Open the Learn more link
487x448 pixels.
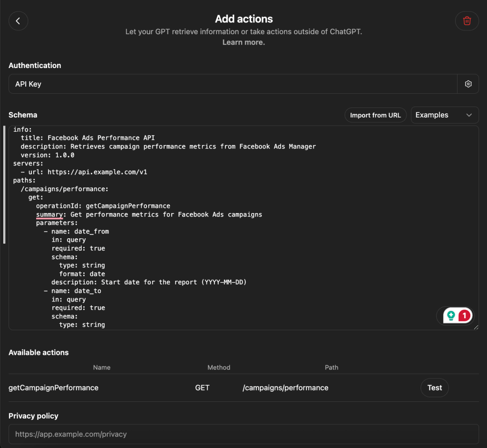pos(243,42)
